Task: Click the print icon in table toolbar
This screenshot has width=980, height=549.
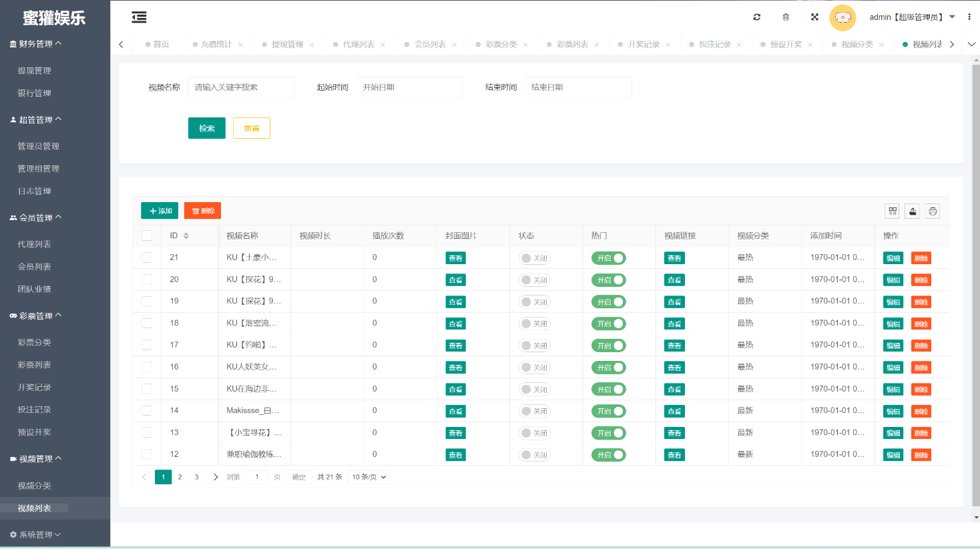Action: (x=933, y=211)
